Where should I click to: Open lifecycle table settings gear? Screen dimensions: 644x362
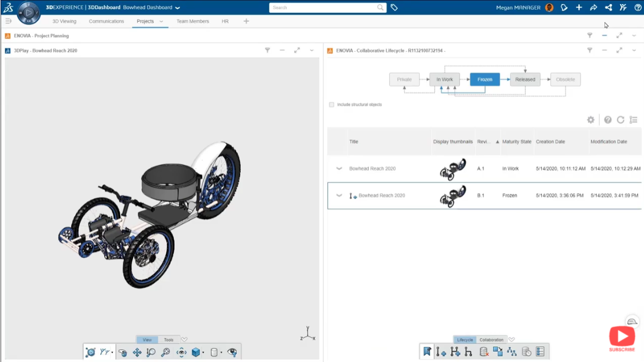pyautogui.click(x=591, y=119)
